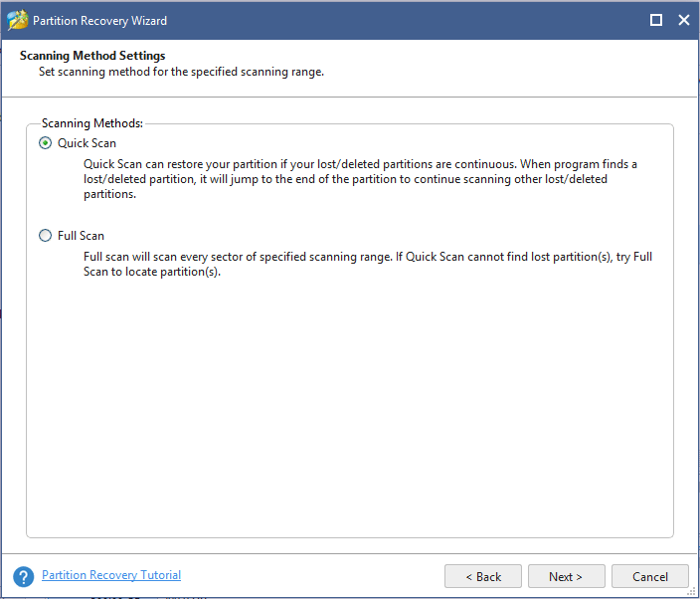Maximize the Partition Recovery Wizard window
Viewport: 700px width, 599px height.
656,20
